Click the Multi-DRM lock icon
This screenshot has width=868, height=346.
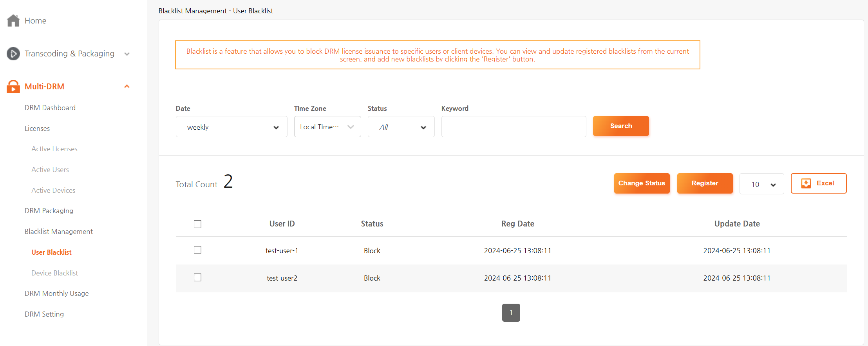point(13,87)
